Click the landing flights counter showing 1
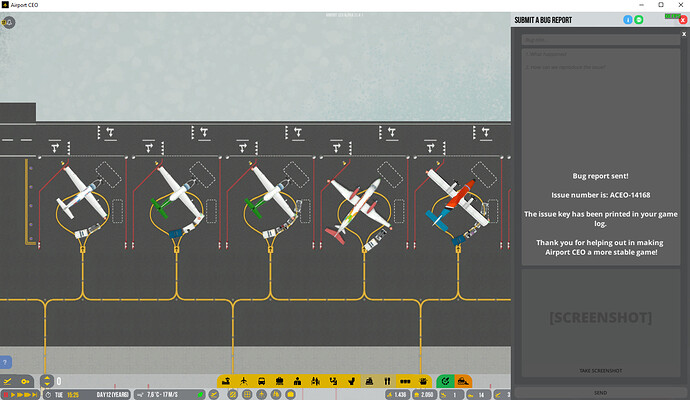 click(451, 395)
